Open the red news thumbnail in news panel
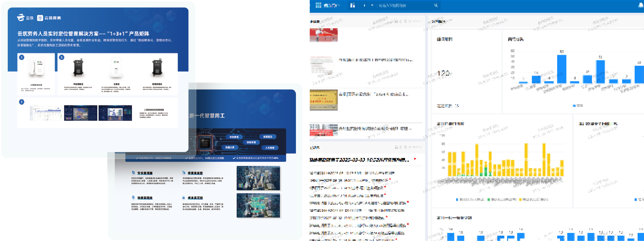This screenshot has height=241, width=644. tap(324, 35)
